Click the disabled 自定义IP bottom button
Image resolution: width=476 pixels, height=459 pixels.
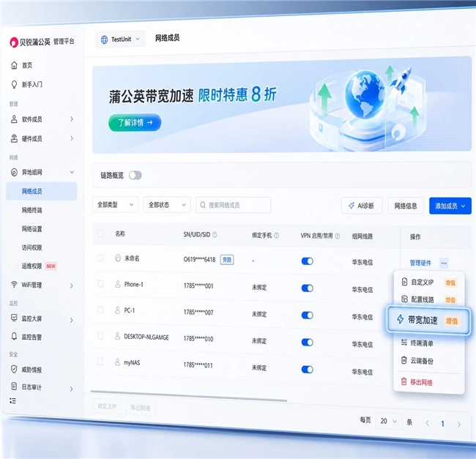tap(107, 406)
